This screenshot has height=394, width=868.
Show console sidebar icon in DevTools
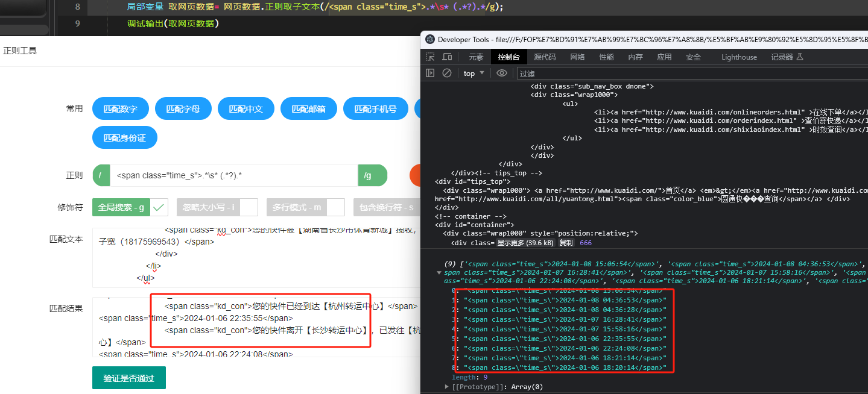tap(430, 73)
